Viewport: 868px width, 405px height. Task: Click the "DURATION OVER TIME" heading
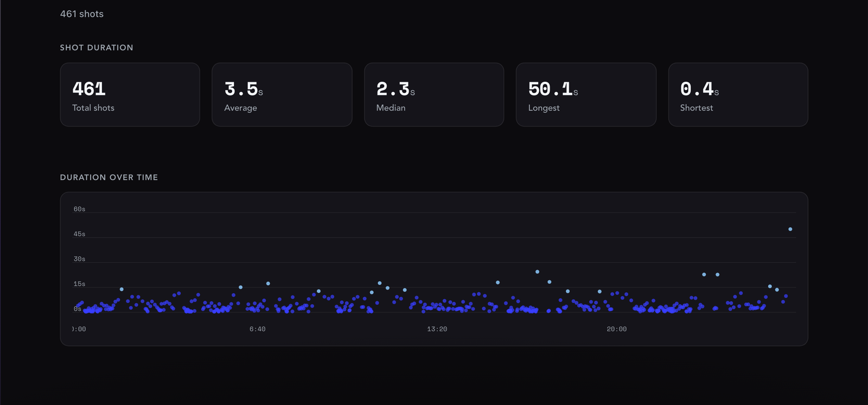109,177
